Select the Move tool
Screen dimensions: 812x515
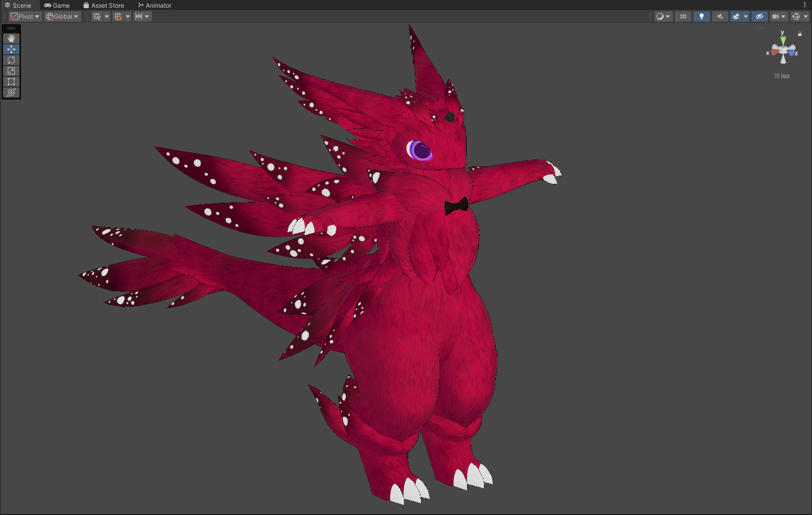click(x=11, y=49)
